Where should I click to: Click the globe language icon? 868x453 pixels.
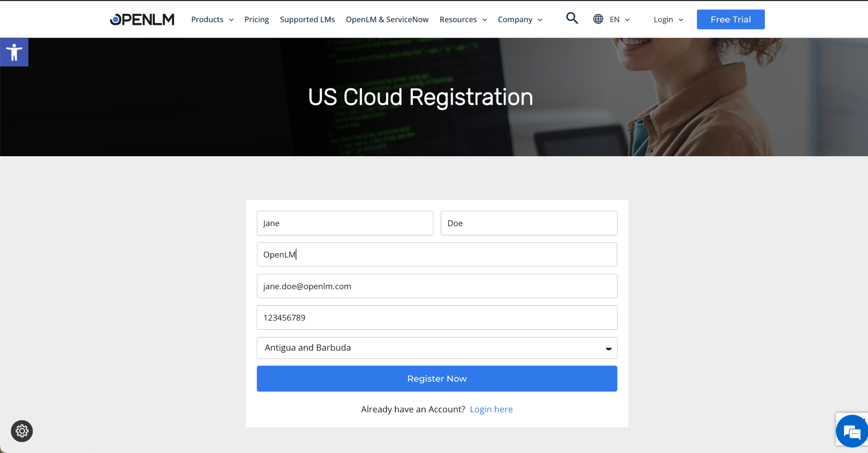[598, 19]
